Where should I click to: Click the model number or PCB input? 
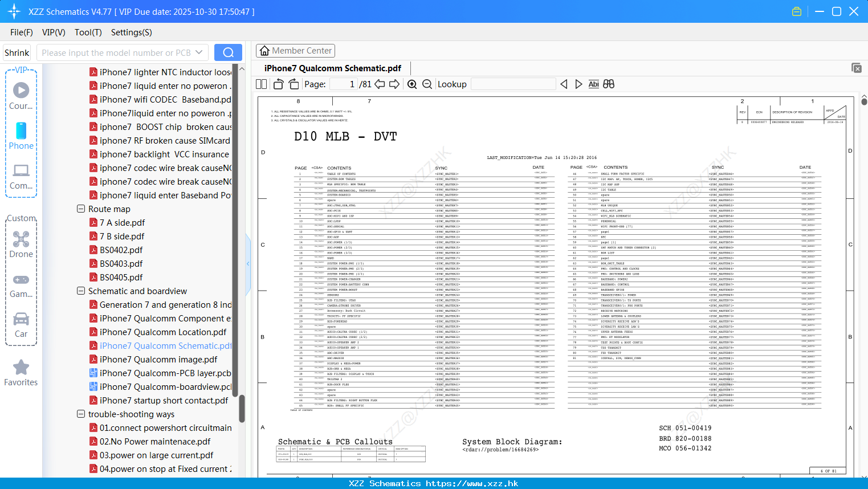tap(116, 52)
